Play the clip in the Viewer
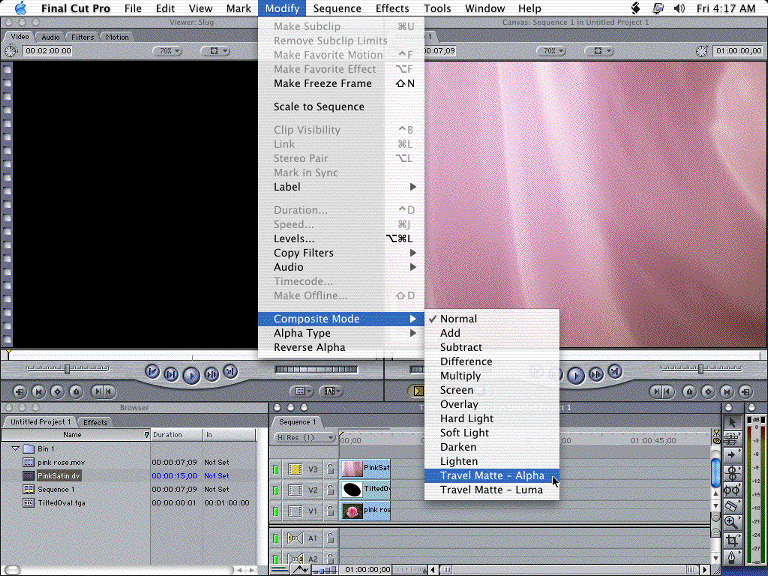Image resolution: width=768 pixels, height=576 pixels. coord(192,375)
